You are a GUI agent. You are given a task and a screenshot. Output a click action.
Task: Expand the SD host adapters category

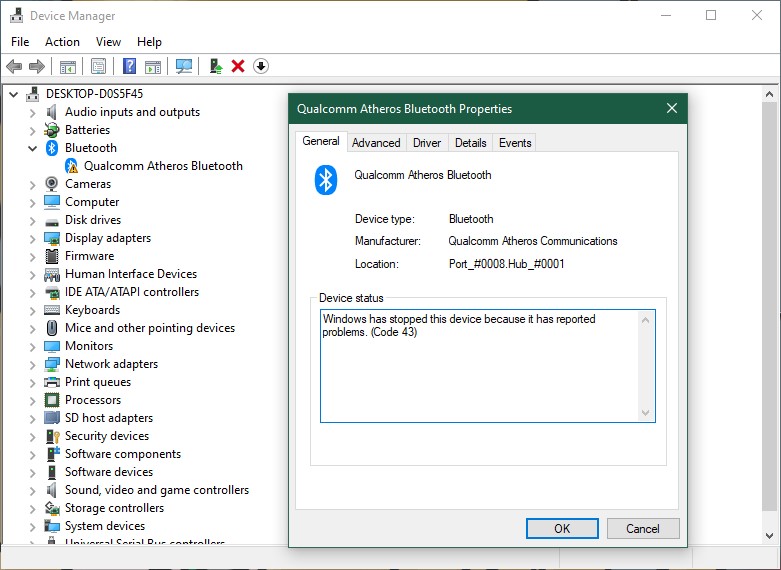tap(33, 419)
